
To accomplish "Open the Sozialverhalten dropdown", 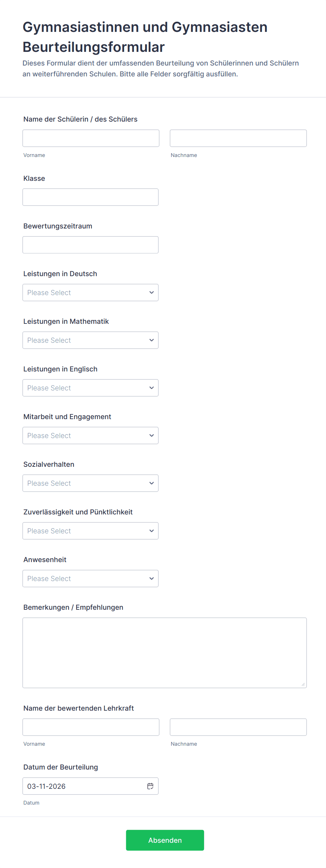I will [90, 483].
